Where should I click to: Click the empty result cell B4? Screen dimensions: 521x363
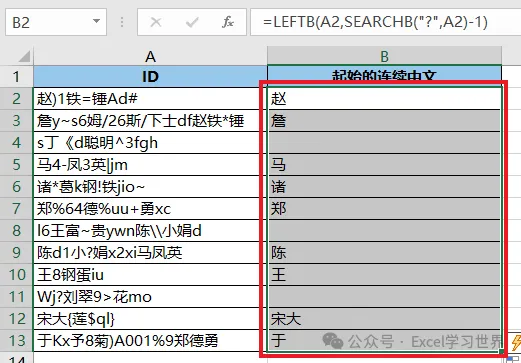384,143
